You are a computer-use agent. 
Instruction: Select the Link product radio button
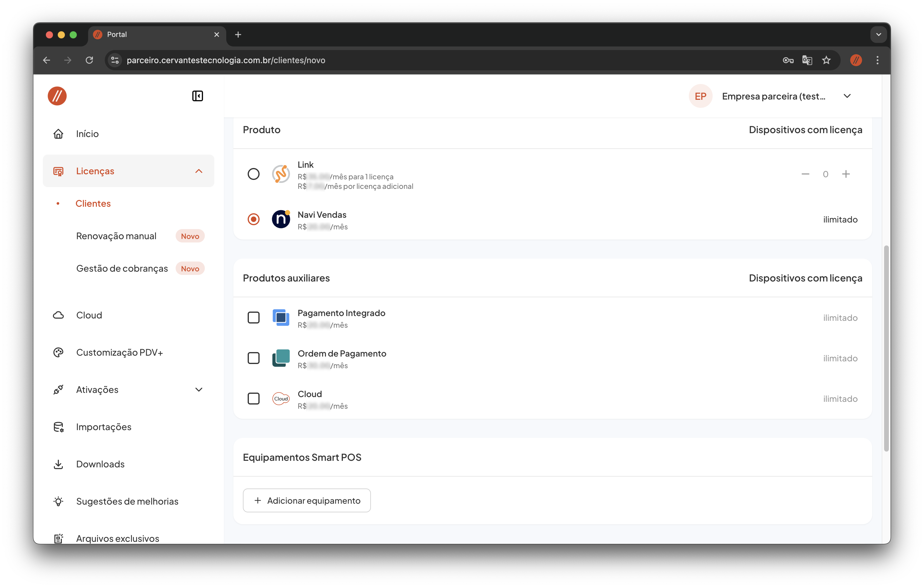point(253,174)
